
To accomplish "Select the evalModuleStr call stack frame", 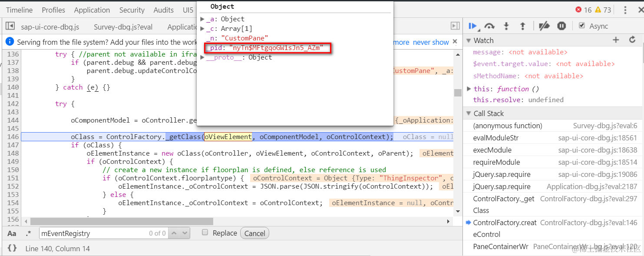I will pyautogui.click(x=496, y=138).
